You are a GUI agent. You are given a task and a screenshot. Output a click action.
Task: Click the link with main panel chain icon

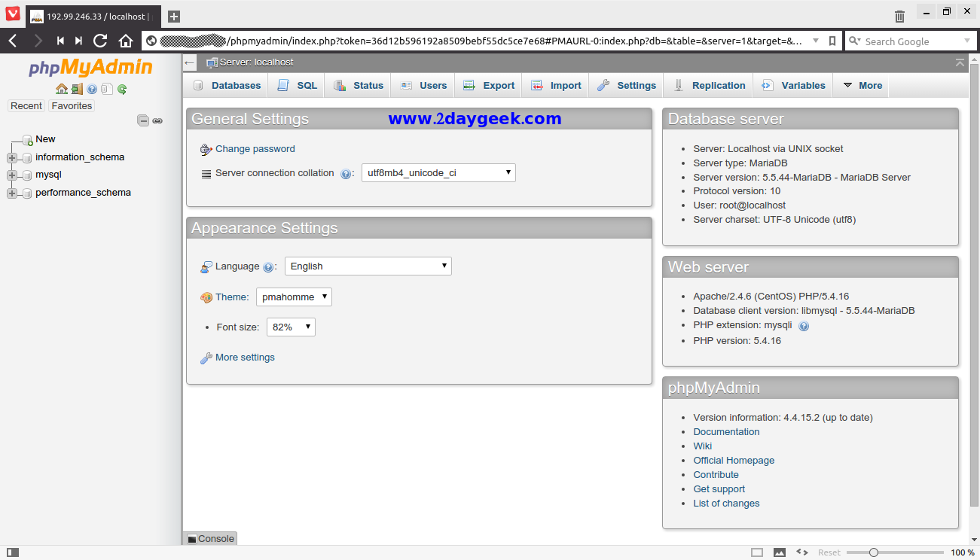[x=157, y=120]
